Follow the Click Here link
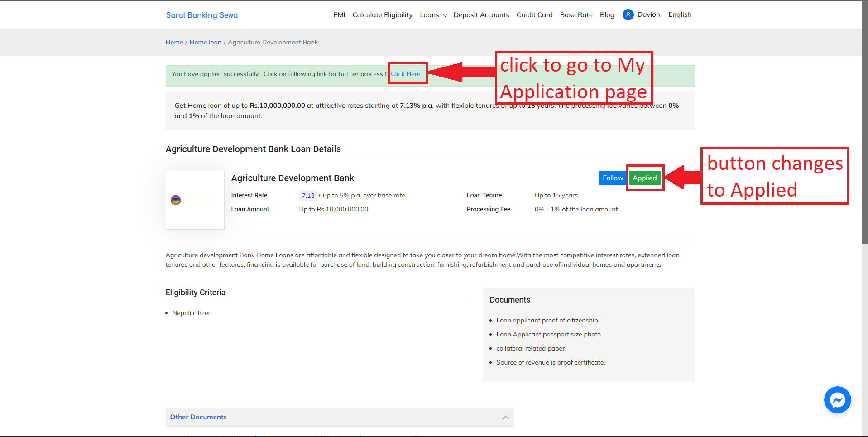This screenshot has height=437, width=868. coord(406,74)
